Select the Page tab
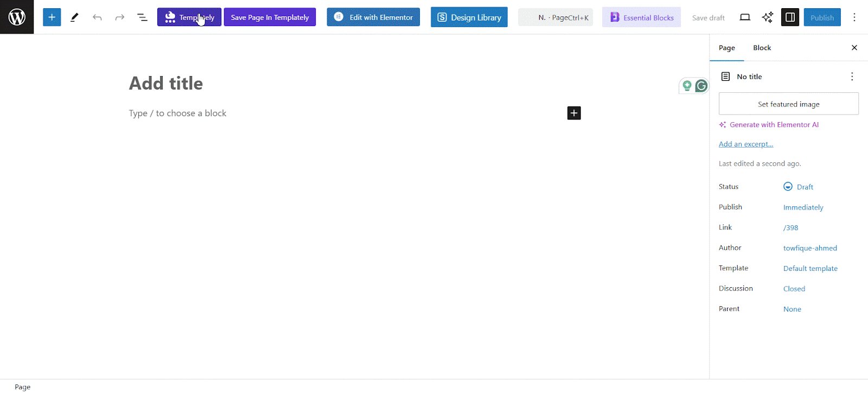The height and width of the screenshot is (393, 868). (x=727, y=48)
